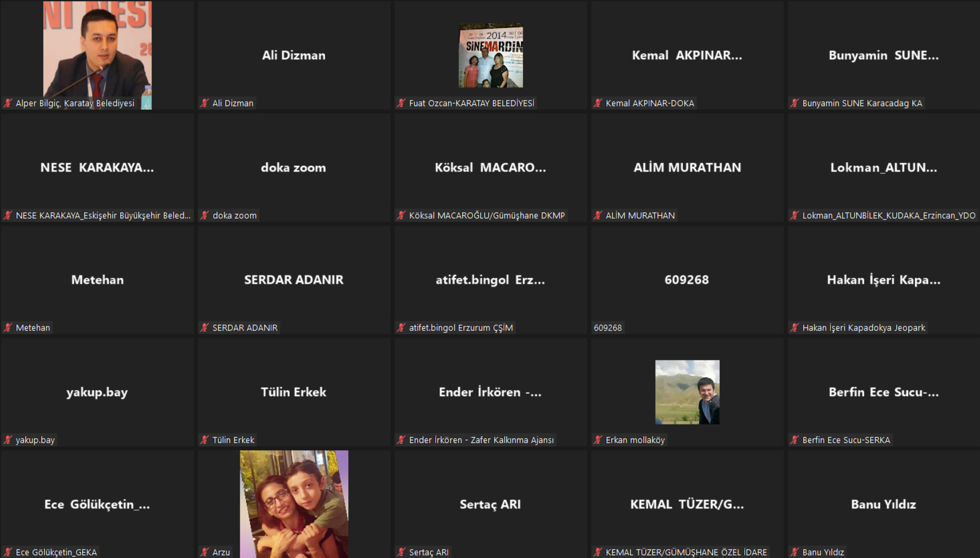
Task: Select Fuat Ozcan's Sinemardin profile picture
Action: click(490, 55)
